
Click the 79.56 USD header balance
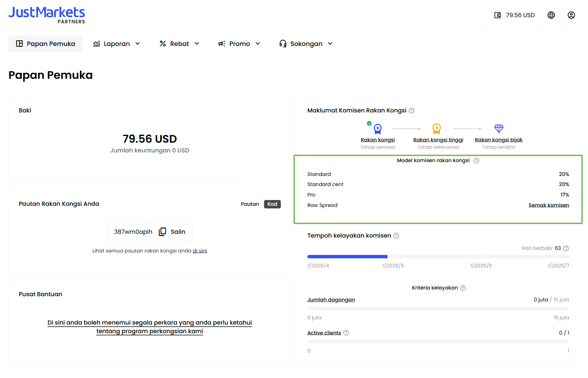coord(520,15)
